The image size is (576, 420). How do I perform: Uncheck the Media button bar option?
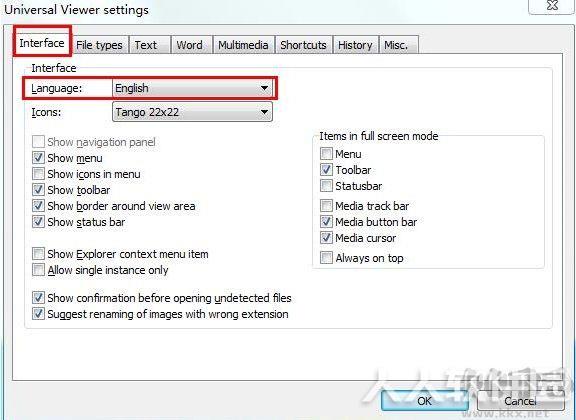326,222
